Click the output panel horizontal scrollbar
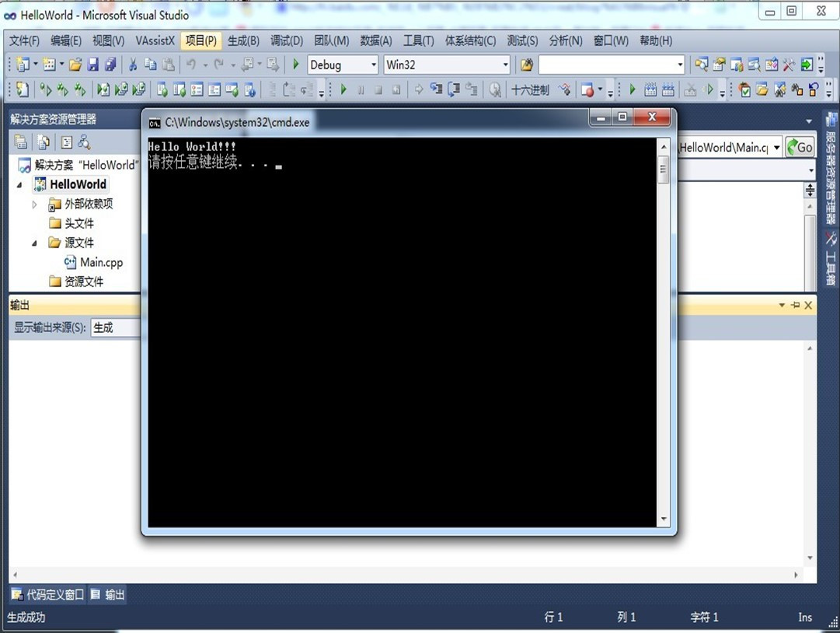The width and height of the screenshot is (840, 633). [405, 575]
